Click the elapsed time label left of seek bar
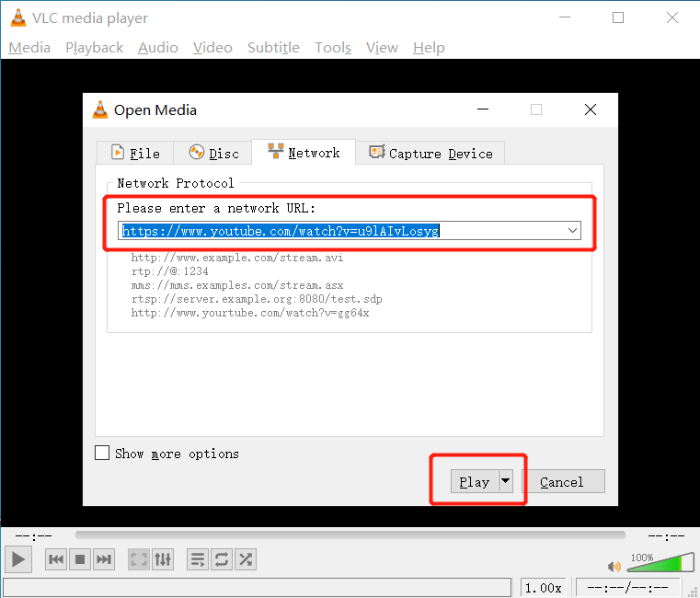Screen dimensions: 700x598 pos(34,536)
